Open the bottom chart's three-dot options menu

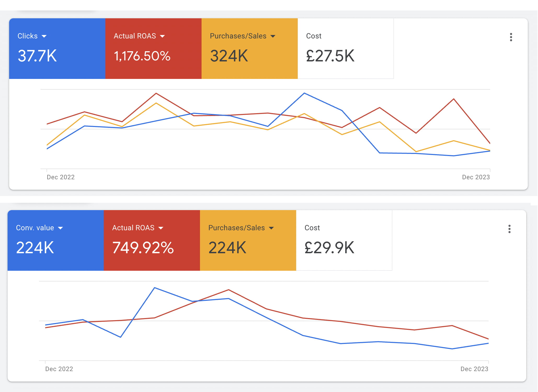(x=509, y=229)
